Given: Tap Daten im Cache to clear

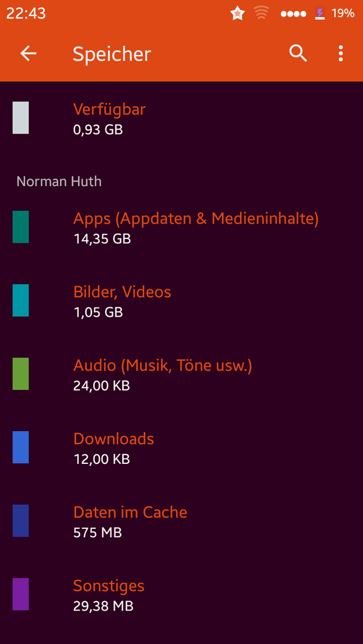Looking at the screenshot, I should (181, 521).
